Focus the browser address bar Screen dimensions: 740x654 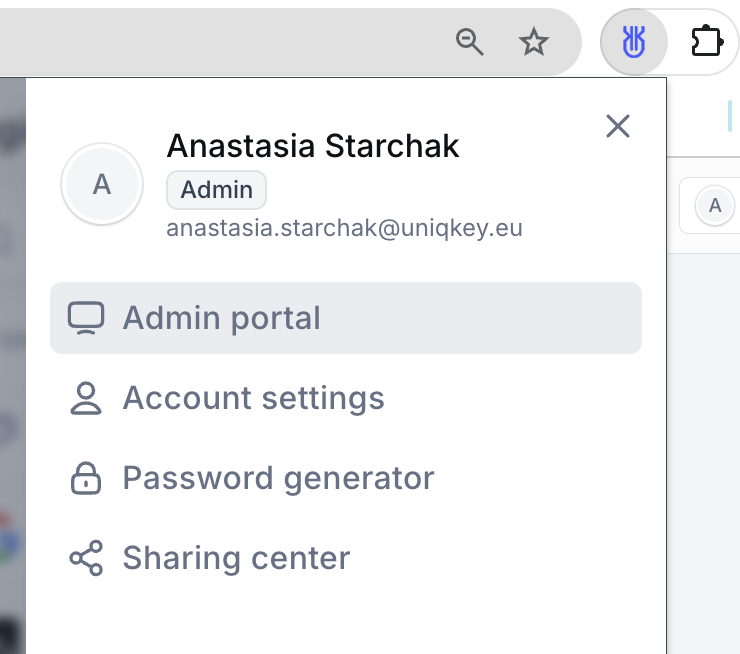pos(227,42)
